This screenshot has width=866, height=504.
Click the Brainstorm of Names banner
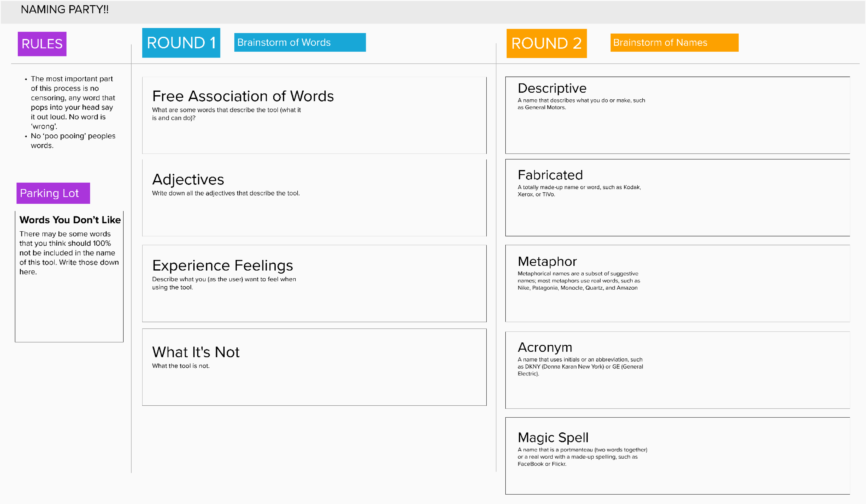[x=674, y=43]
